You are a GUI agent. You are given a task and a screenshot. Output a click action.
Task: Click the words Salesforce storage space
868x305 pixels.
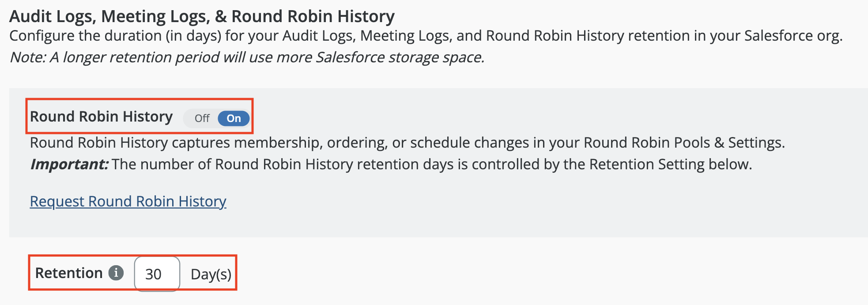pyautogui.click(x=400, y=57)
